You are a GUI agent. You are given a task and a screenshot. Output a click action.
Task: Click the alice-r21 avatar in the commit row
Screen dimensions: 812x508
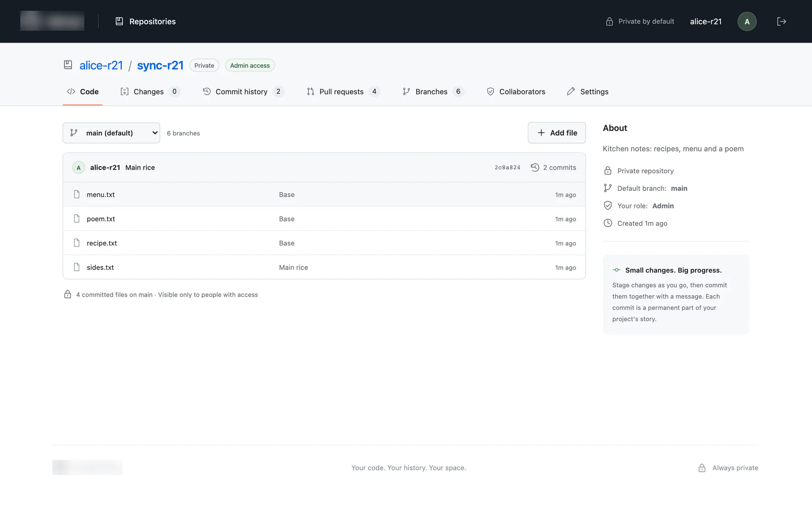click(79, 168)
